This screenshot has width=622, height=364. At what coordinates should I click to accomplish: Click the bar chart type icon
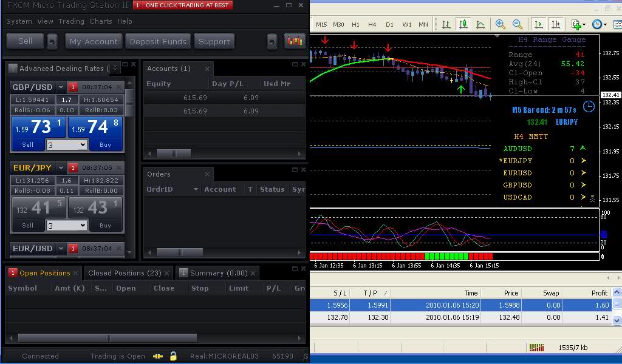(x=446, y=24)
